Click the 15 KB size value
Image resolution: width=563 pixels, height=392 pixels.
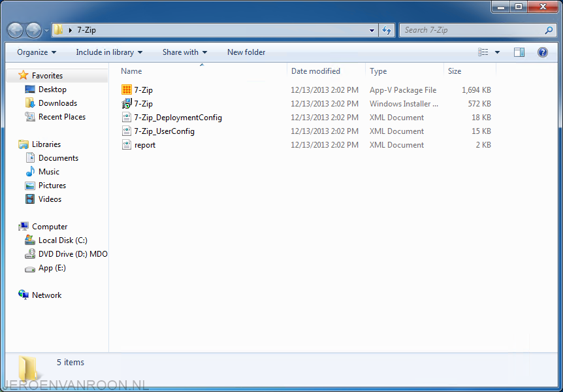(481, 131)
